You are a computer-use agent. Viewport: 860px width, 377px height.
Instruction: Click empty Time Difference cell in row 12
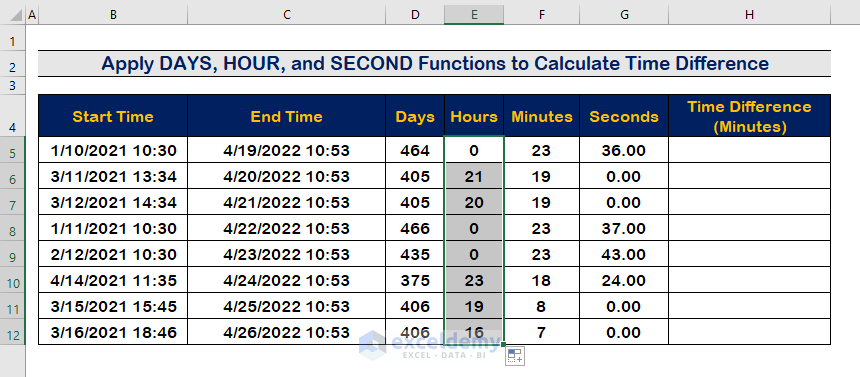[x=749, y=332]
